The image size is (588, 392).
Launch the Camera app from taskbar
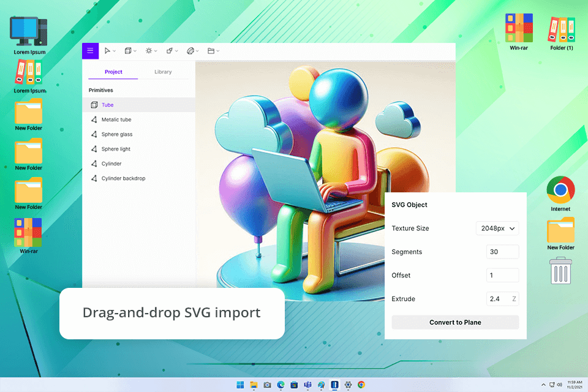[268, 385]
